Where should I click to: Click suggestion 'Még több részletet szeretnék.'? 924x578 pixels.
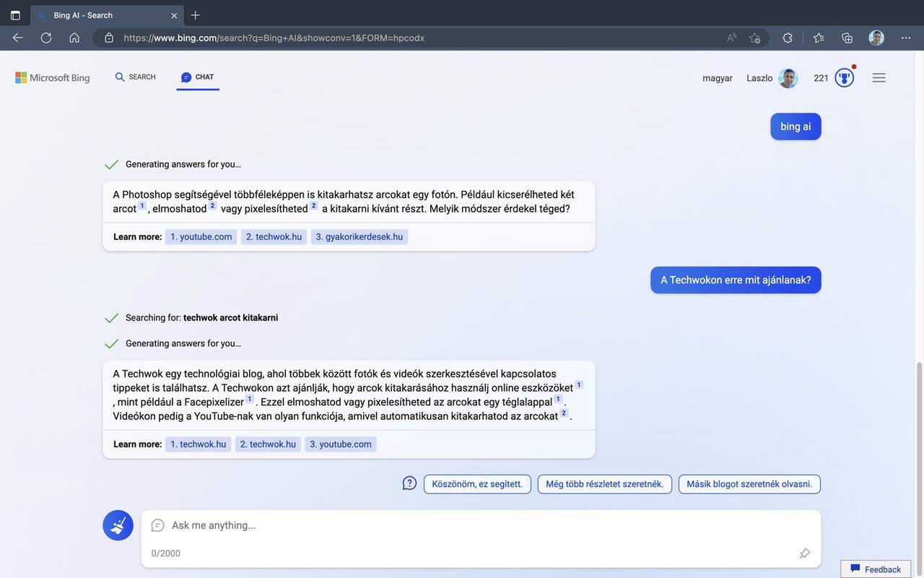point(605,484)
